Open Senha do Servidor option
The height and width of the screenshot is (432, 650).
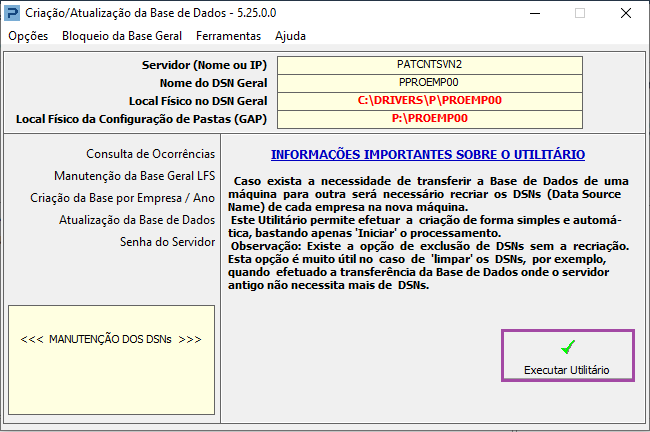pos(167,242)
